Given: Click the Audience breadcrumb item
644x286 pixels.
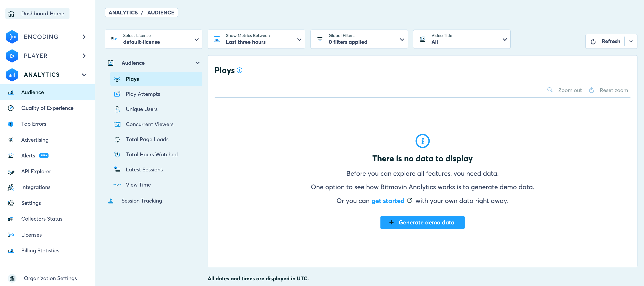Looking at the screenshot, I should (160, 12).
